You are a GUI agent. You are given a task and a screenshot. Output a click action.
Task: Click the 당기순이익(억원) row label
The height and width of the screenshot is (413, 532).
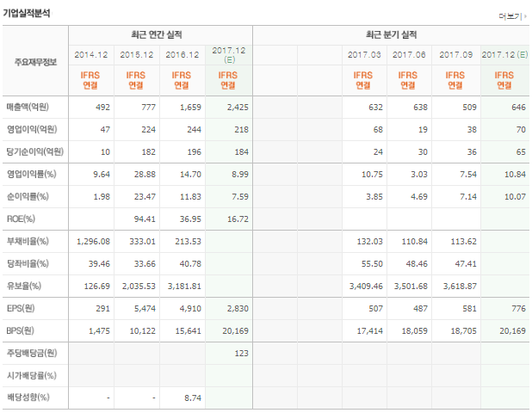coord(35,152)
